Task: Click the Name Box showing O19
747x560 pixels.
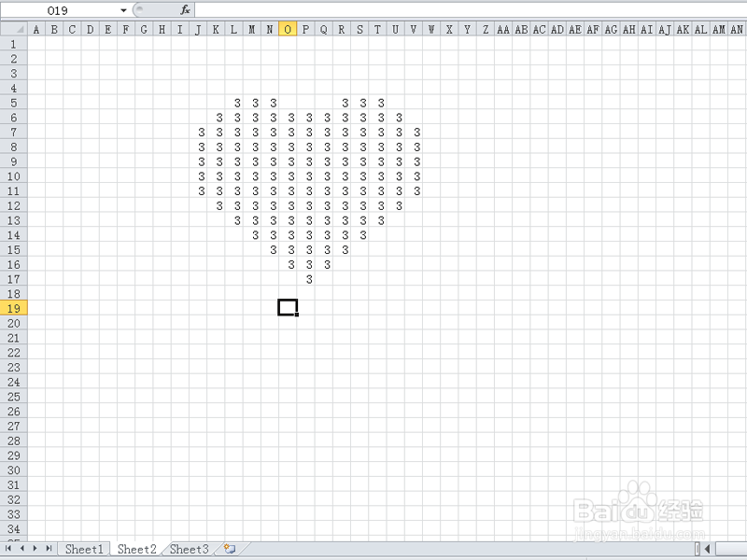Action: (x=60, y=10)
